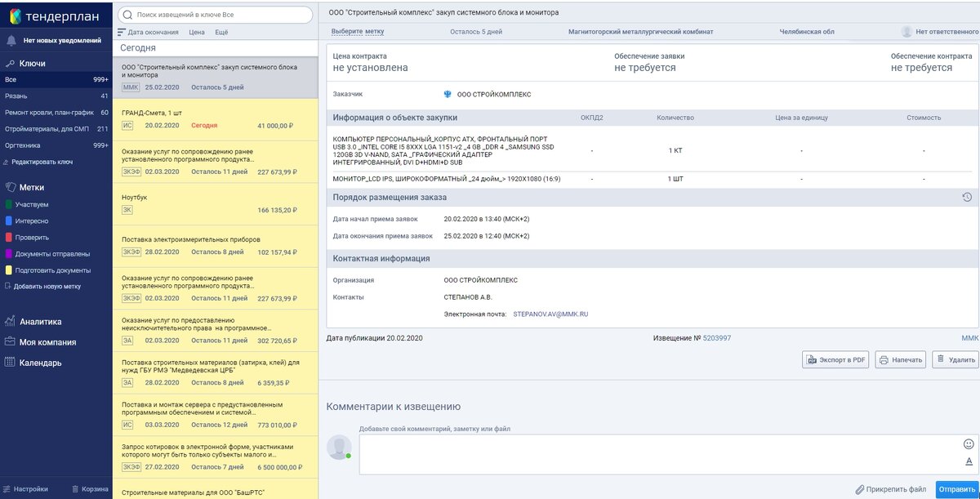Click Челябинская обл region text
Image resolution: width=980 pixels, height=499 pixels.
[x=807, y=32]
